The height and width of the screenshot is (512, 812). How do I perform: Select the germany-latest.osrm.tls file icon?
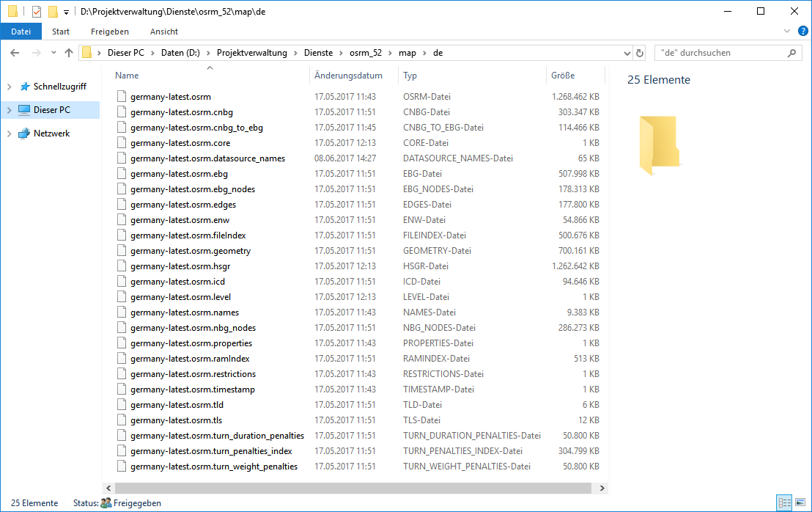pos(122,420)
